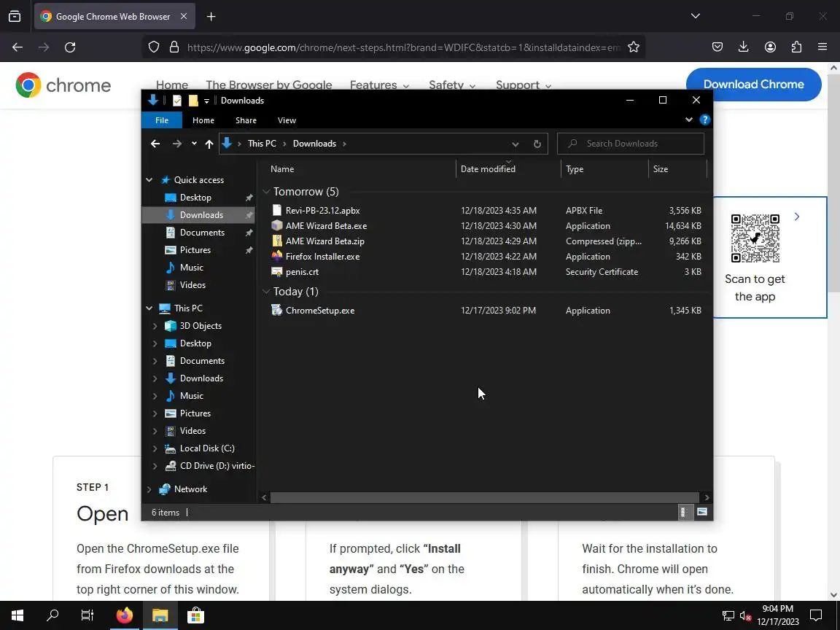The width and height of the screenshot is (840, 630).
Task: Click the Explorer horizontal scrollbar
Action: pyautogui.click(x=485, y=498)
